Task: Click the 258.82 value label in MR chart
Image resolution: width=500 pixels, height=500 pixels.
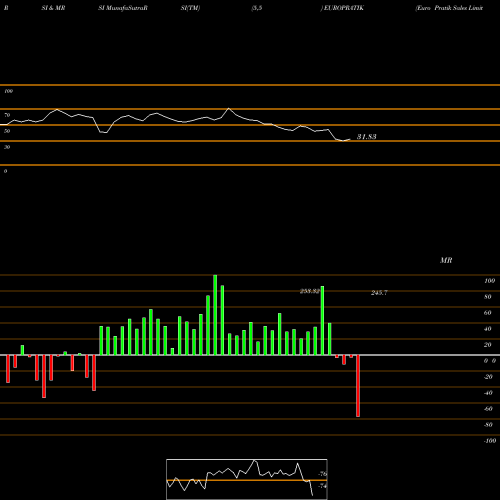Action: [x=310, y=291]
